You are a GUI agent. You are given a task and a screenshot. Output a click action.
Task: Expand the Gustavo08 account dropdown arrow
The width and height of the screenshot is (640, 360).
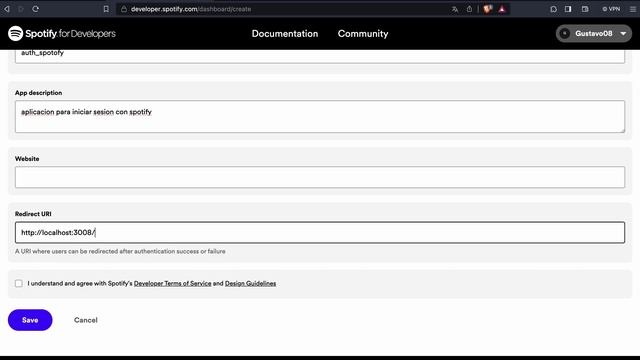[x=623, y=33]
